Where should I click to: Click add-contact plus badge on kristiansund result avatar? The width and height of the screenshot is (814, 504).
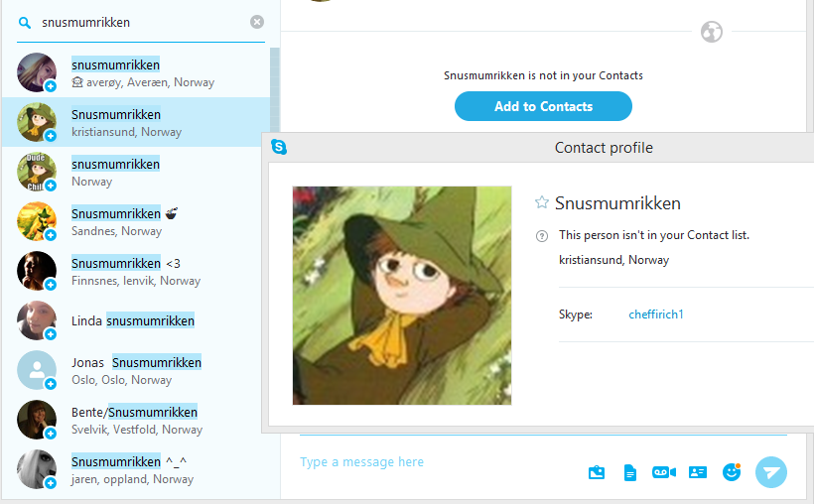click(51, 136)
